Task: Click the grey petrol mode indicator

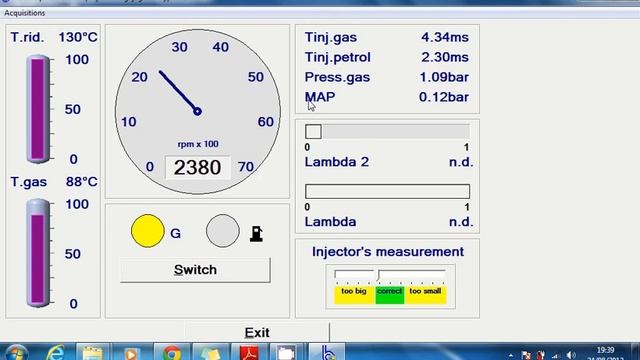Action: (222, 231)
